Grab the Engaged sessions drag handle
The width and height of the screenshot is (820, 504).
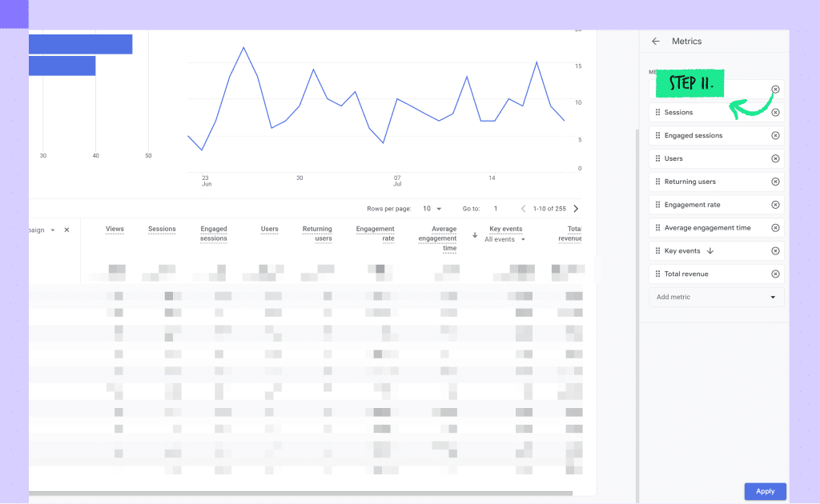coord(658,135)
